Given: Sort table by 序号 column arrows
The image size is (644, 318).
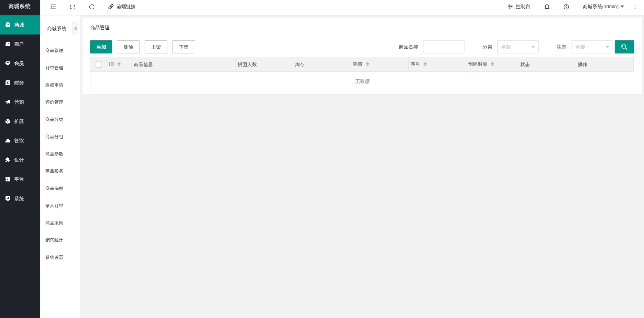Looking at the screenshot, I should tap(425, 64).
